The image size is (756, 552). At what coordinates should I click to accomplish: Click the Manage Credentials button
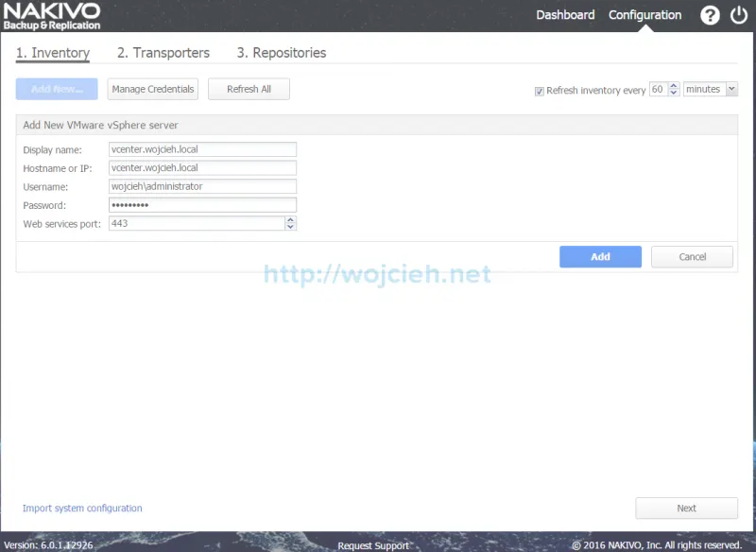[152, 89]
